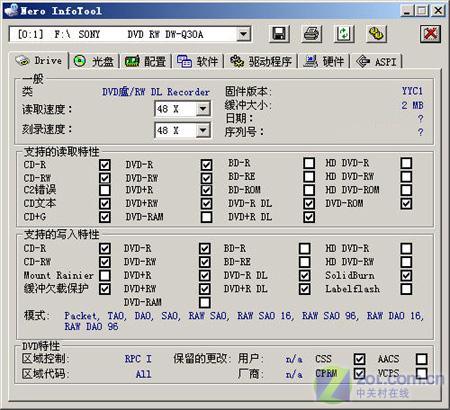Screen dimensions: 450x410
Task: Click the RPC I region control value
Action: tap(138, 359)
